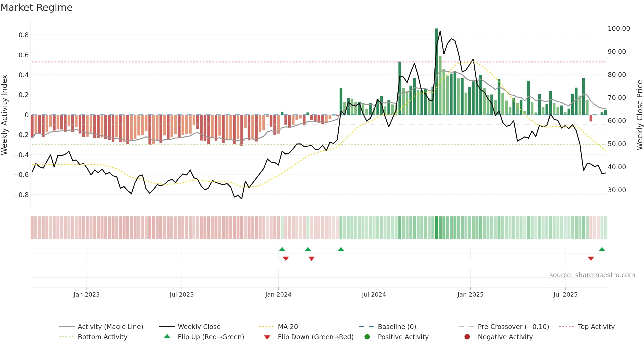Click the source: sharemaestro.com text
The image size is (644, 362).
(592, 275)
